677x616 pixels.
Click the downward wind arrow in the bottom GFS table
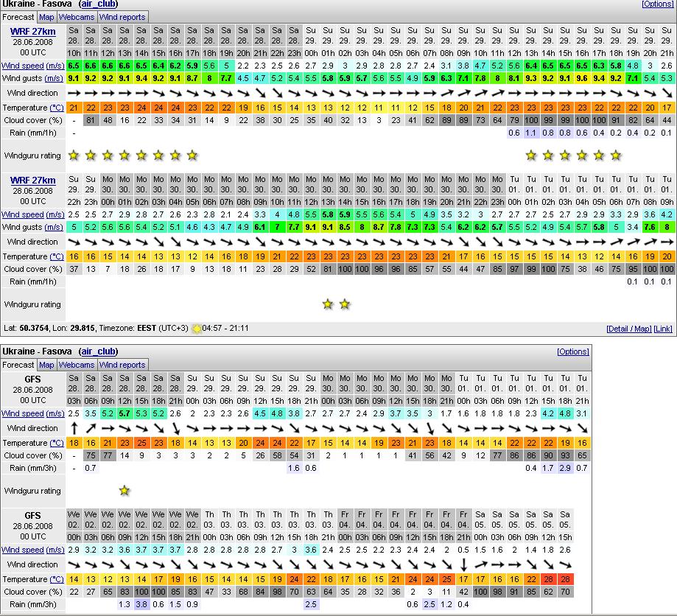463,564
